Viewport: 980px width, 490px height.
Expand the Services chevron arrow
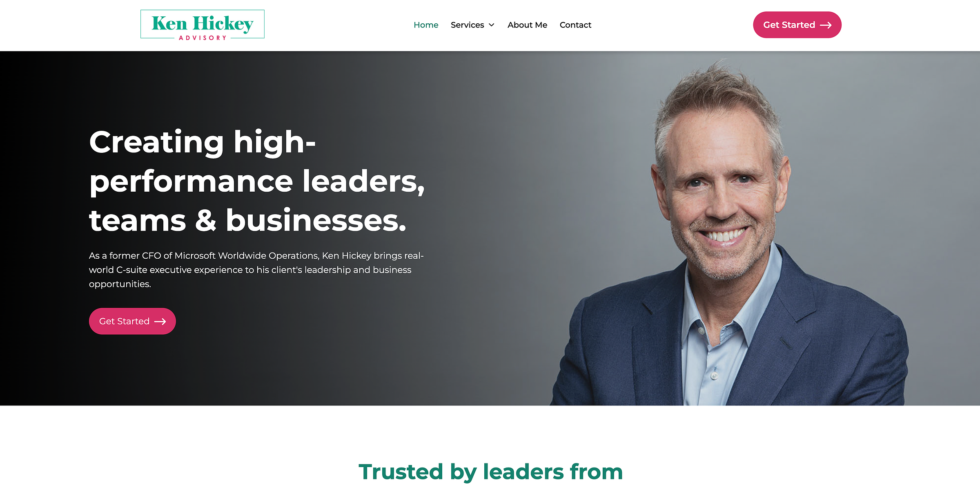point(492,25)
